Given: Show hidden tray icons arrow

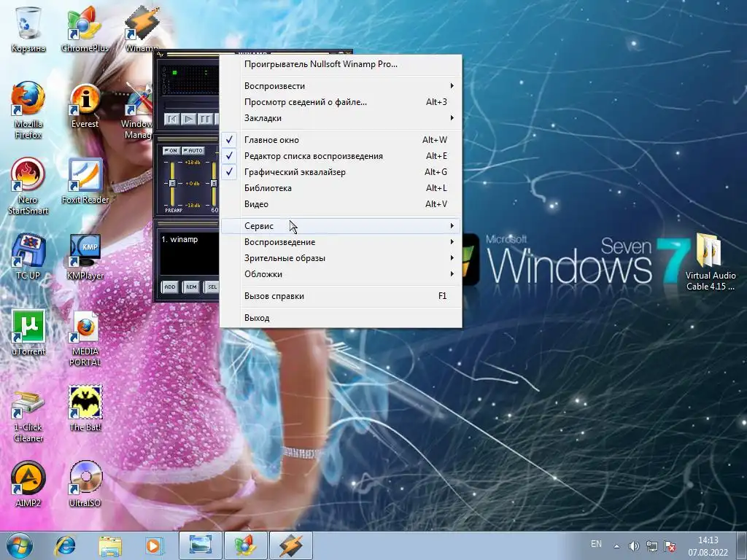Looking at the screenshot, I should click(x=616, y=546).
